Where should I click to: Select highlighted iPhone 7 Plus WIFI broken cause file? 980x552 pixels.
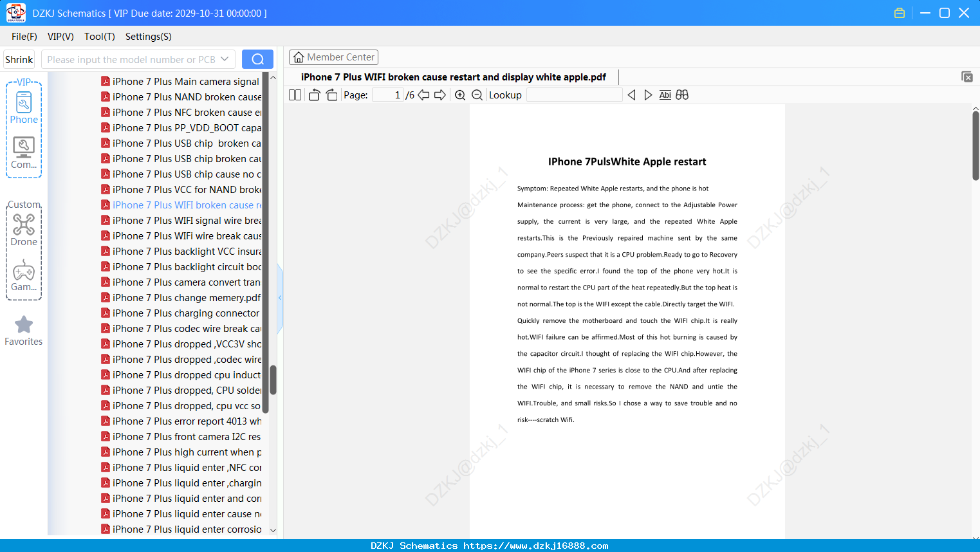[x=181, y=205]
